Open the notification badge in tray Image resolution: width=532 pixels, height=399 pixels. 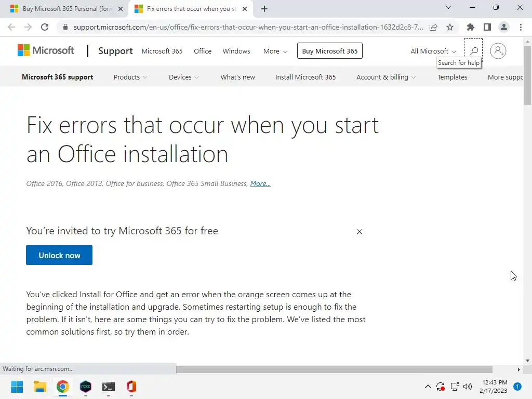point(517,387)
